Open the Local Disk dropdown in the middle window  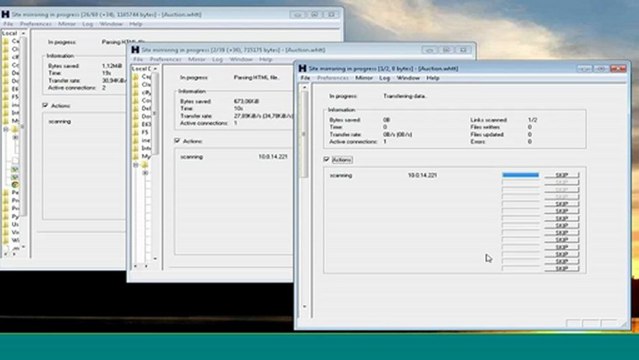click(x=155, y=68)
